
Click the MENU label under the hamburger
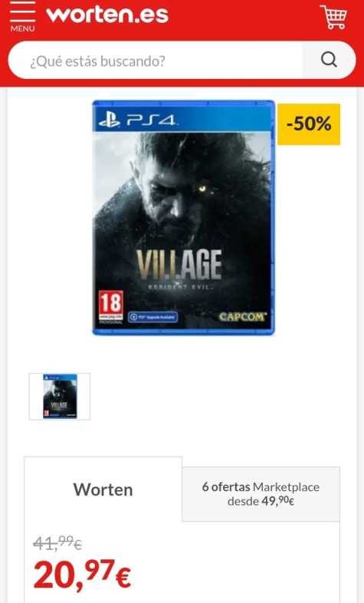(x=22, y=29)
